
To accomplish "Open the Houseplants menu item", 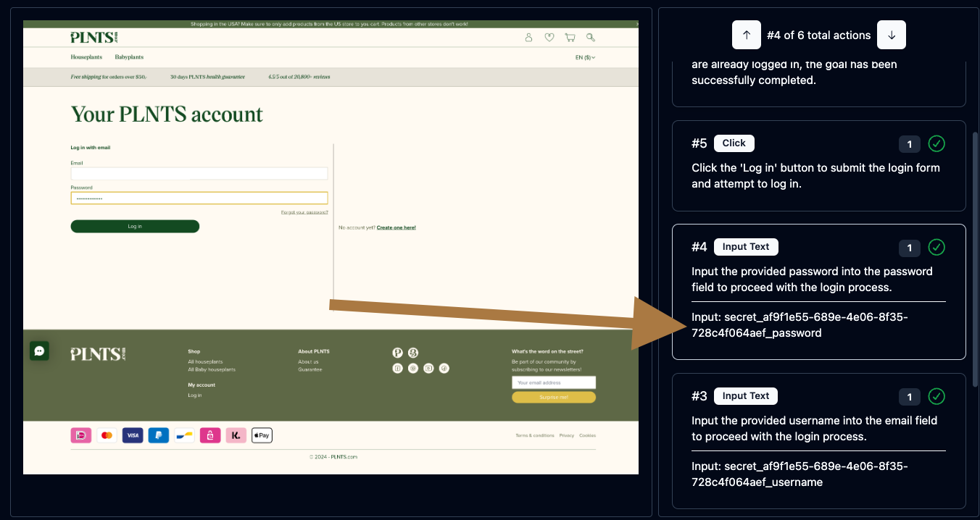I will click(86, 57).
